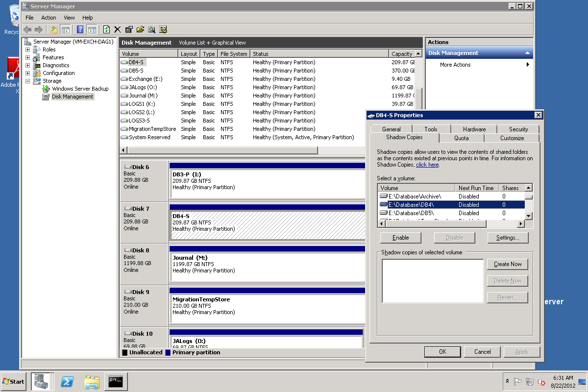This screenshot has width=588, height=392.
Task: Open Windows PowerShell from the taskbar
Action: pyautogui.click(x=67, y=381)
